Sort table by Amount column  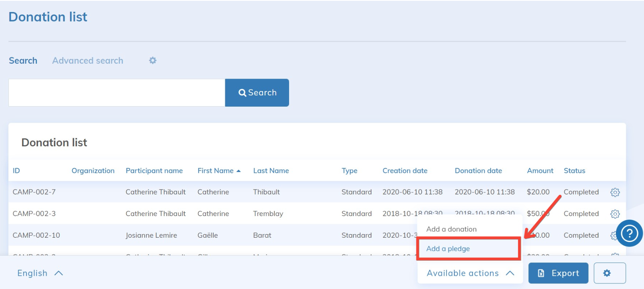click(540, 171)
